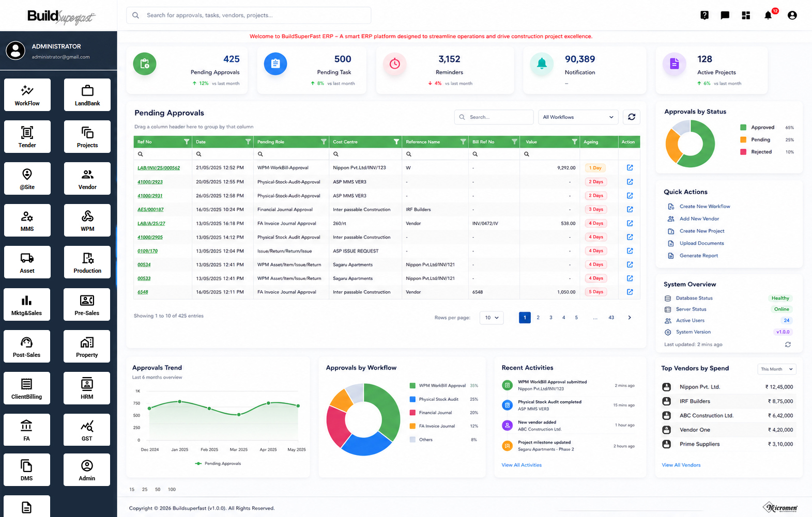
Task: Click the Approved green legend swatch
Action: [743, 128]
